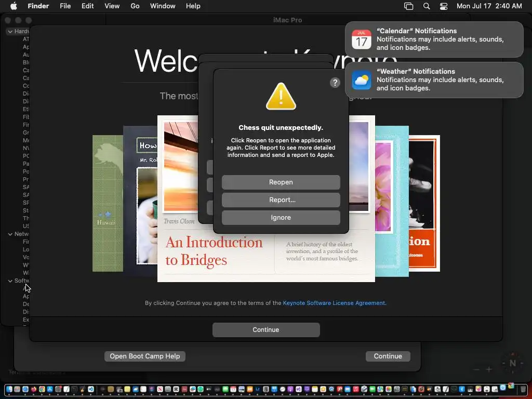
Task: Open Finder from the Dock
Action: coord(9,389)
